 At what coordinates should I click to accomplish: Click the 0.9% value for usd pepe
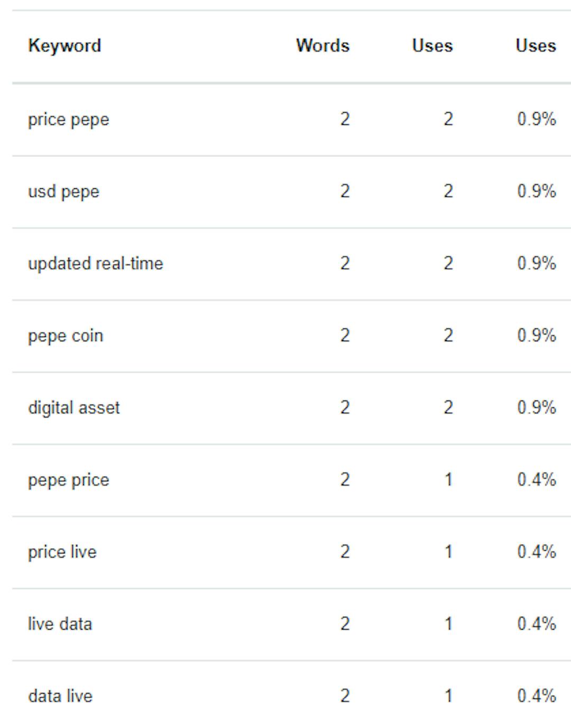click(537, 191)
